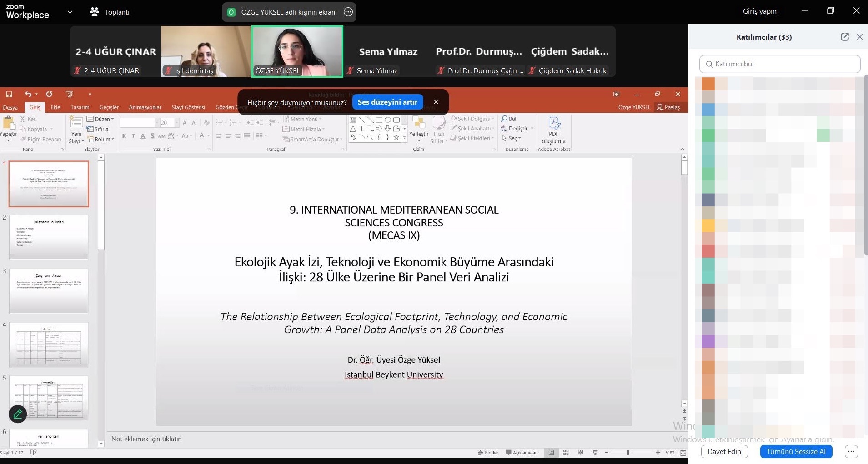This screenshot has height=464, width=868.
Task: Decrease font size with the smaller A icon
Action: 194,123
